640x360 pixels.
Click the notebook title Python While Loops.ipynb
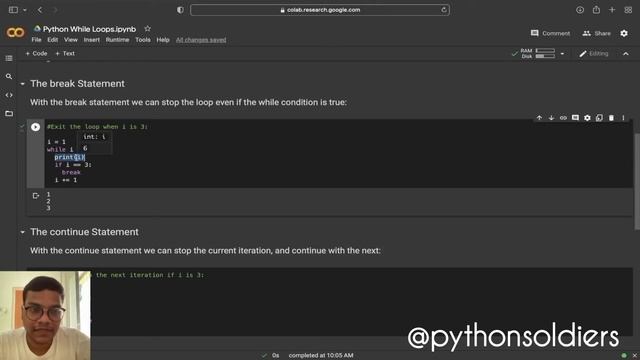[89, 29]
